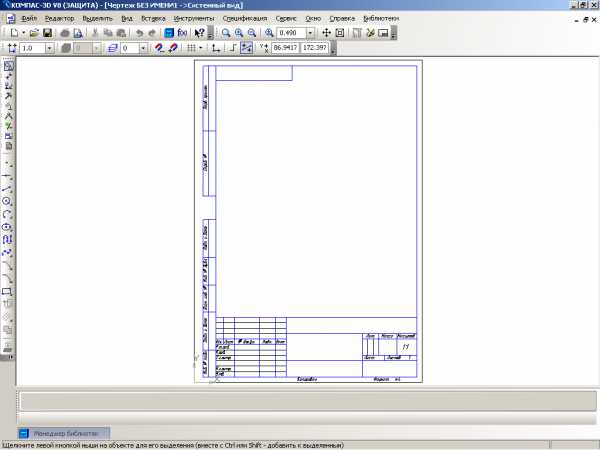Click the local coordinate system icon
The height and width of the screenshot is (450, 600).
(x=216, y=48)
